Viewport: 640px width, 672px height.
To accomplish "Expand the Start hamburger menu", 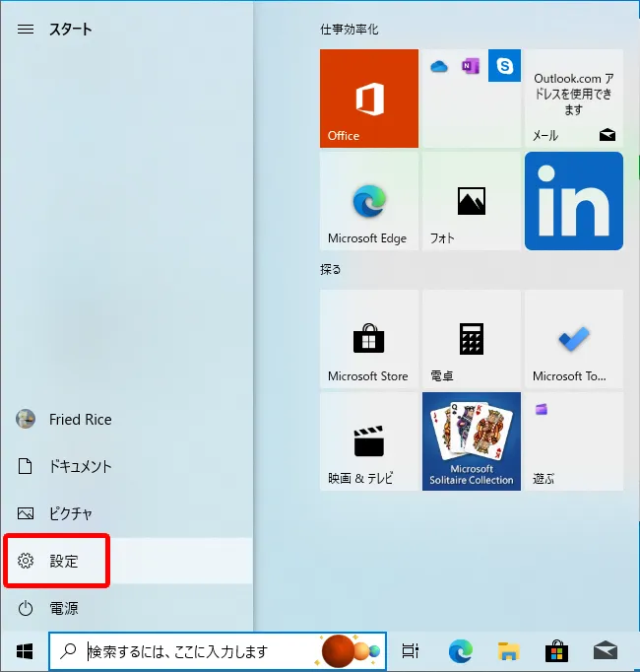I will point(26,30).
